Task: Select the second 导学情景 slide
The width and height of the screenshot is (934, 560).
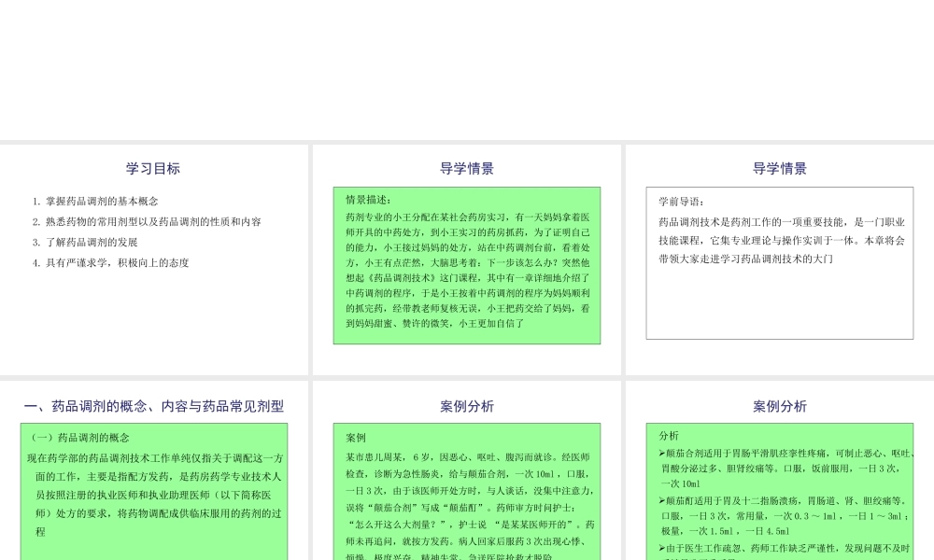Action: [x=779, y=252]
